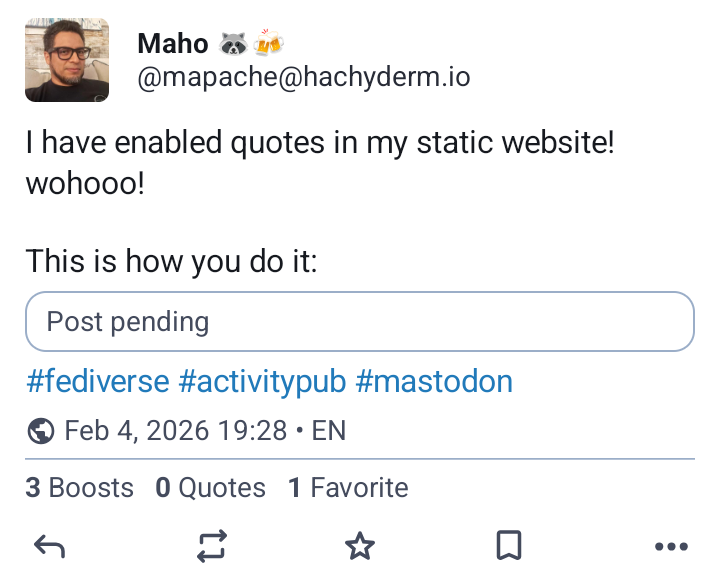719x575 pixels.
Task: Reply to Maho's post
Action: [49, 546]
